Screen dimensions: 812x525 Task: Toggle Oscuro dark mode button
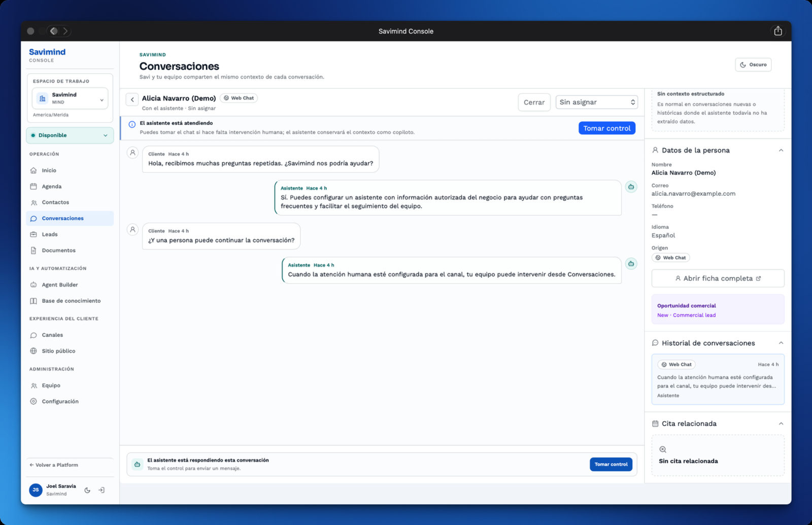753,64
